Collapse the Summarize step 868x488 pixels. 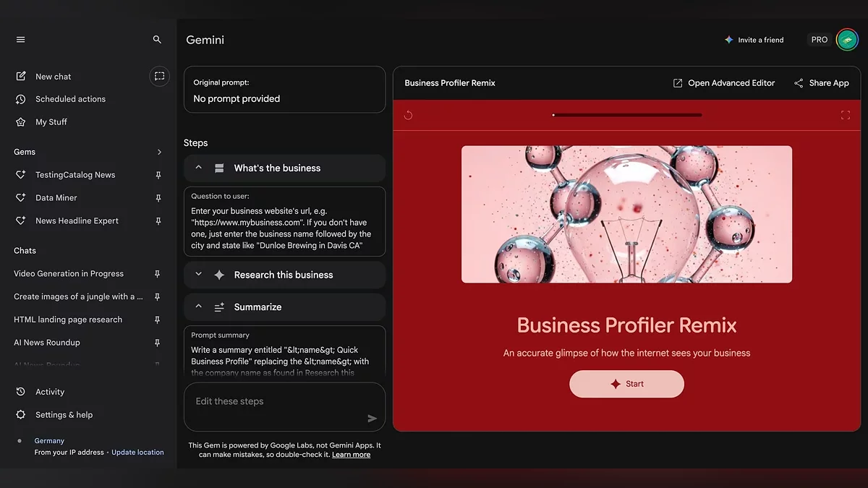tap(198, 307)
